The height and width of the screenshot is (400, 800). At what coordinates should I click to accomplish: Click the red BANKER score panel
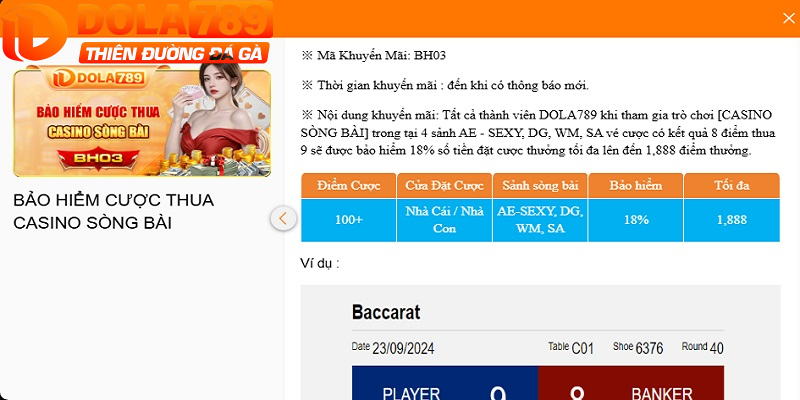[x=631, y=383]
